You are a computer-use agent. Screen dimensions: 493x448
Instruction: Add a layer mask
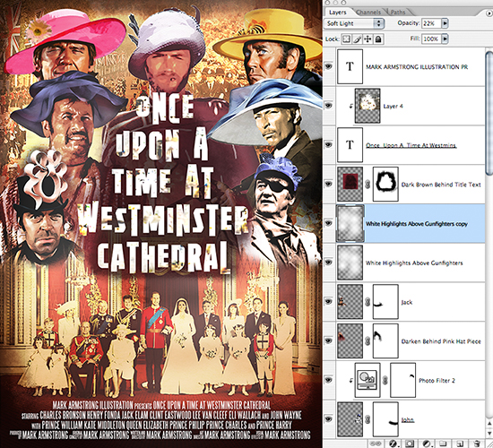(410, 444)
